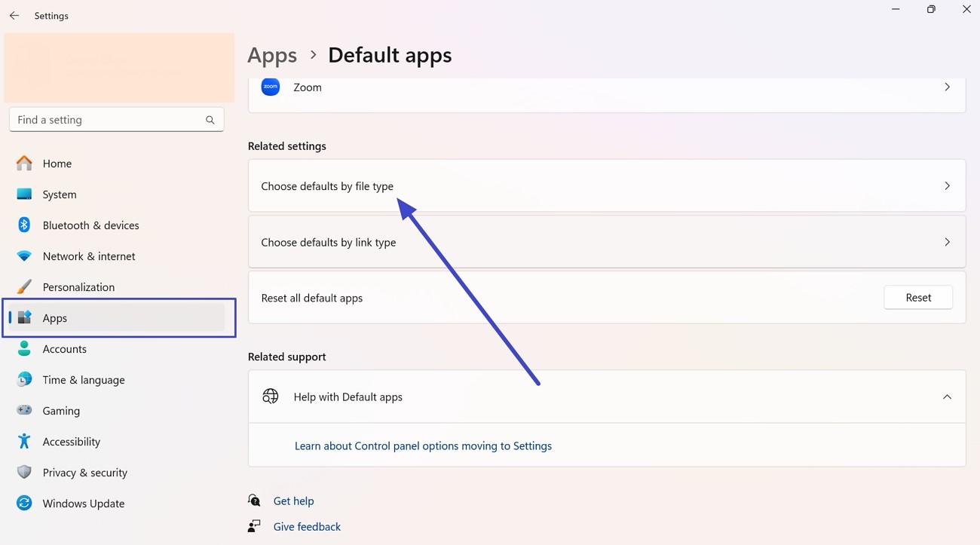Click the Personalization paintbrush icon
Viewport: 980px width, 545px height.
coord(25,287)
